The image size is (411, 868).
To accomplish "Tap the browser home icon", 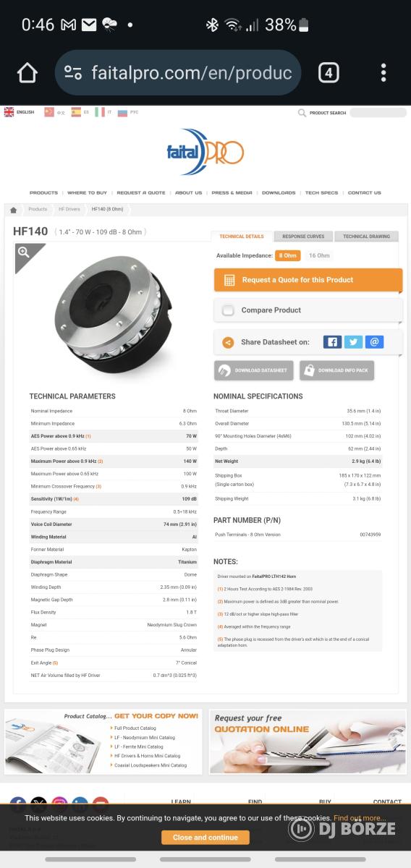I will [x=27, y=72].
